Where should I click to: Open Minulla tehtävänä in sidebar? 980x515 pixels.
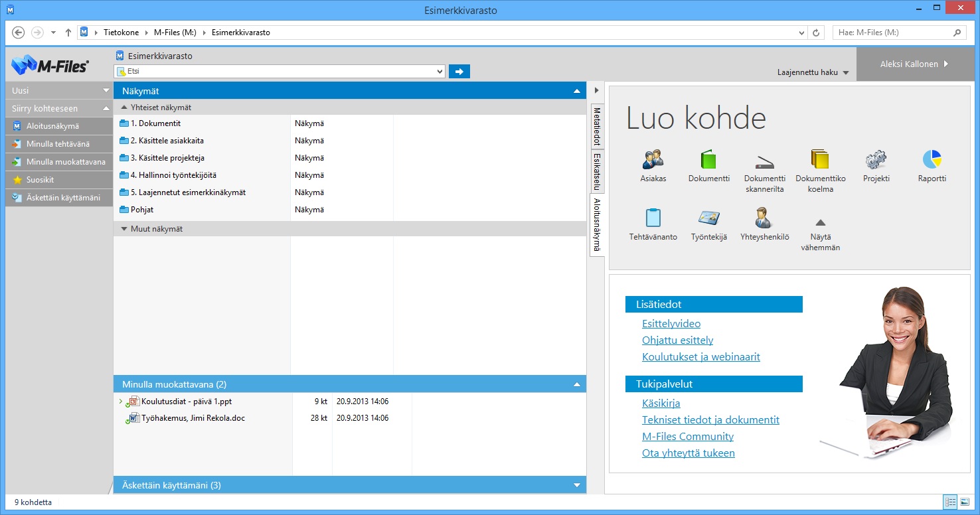(x=58, y=144)
